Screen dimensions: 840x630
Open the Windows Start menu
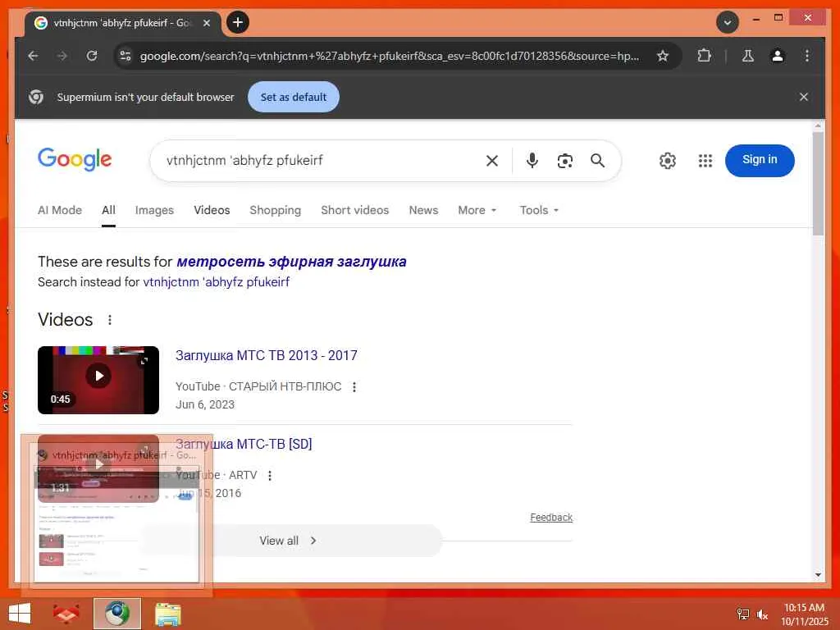click(x=20, y=614)
